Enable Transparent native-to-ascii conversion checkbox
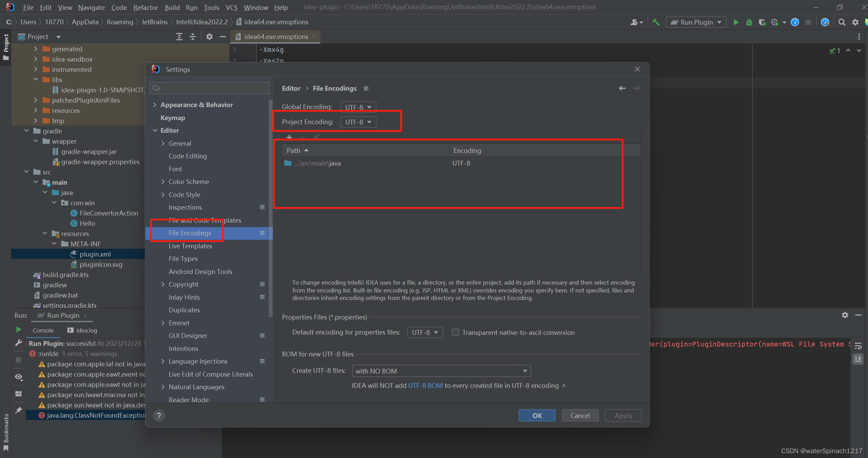 click(455, 332)
